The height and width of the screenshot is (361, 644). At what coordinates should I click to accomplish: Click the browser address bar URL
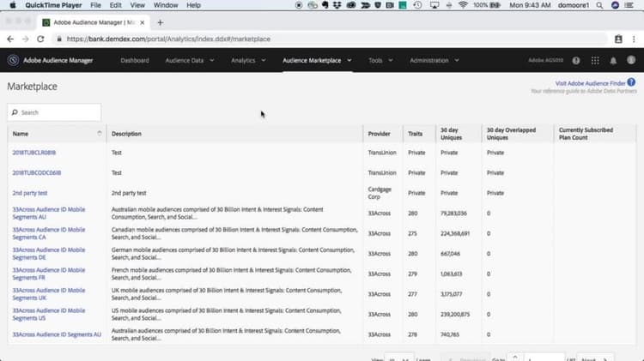[168, 39]
